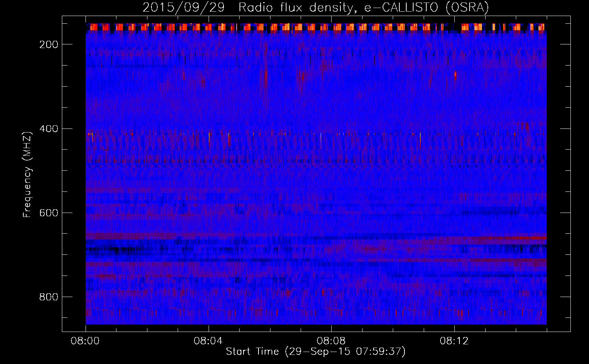Click the 08:04 time tick label
Screen dimensions: 589x364
click(209, 341)
